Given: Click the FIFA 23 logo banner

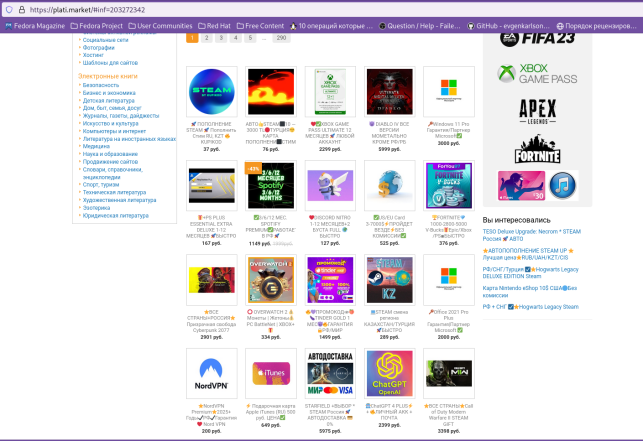Looking at the screenshot, I should [537, 39].
